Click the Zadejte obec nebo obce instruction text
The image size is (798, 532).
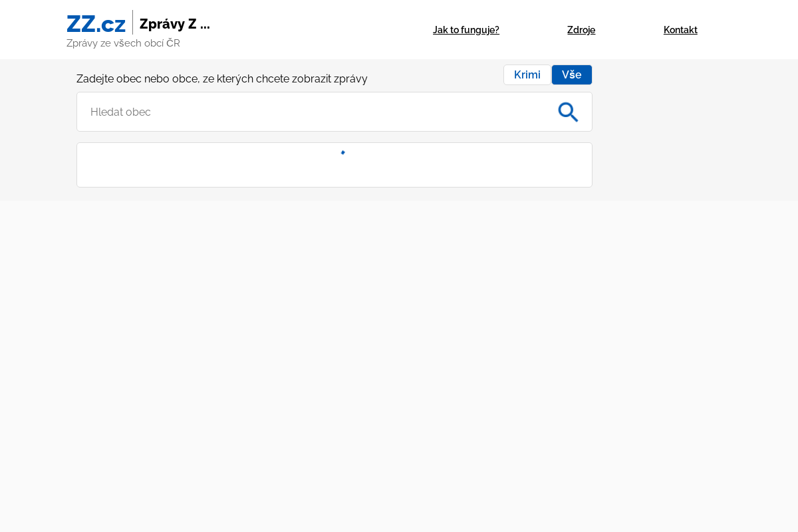[221, 79]
